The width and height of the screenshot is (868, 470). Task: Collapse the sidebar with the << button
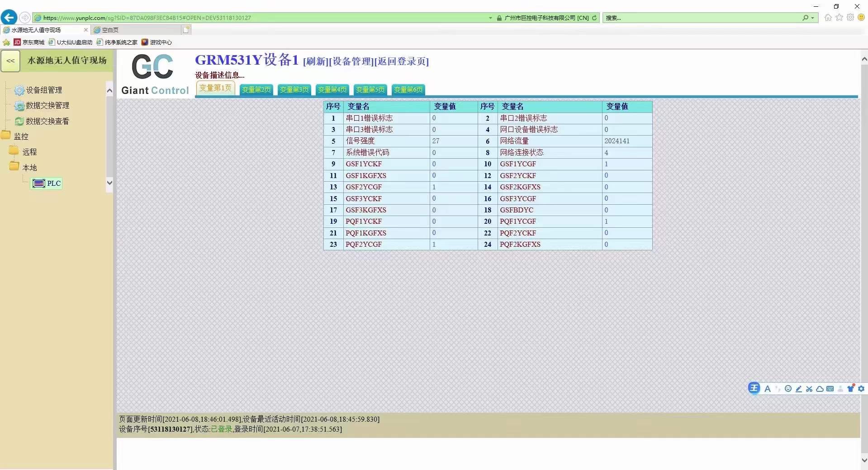(10, 61)
